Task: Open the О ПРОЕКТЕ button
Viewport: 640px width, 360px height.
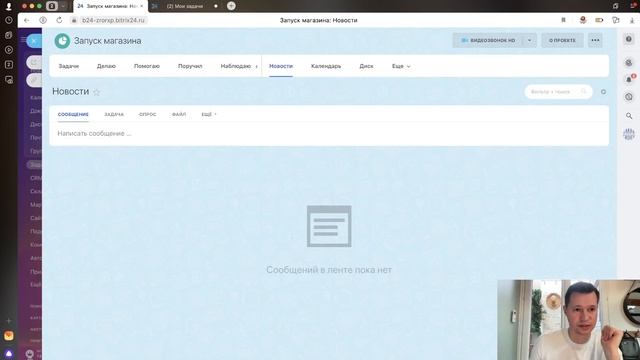Action: point(562,40)
